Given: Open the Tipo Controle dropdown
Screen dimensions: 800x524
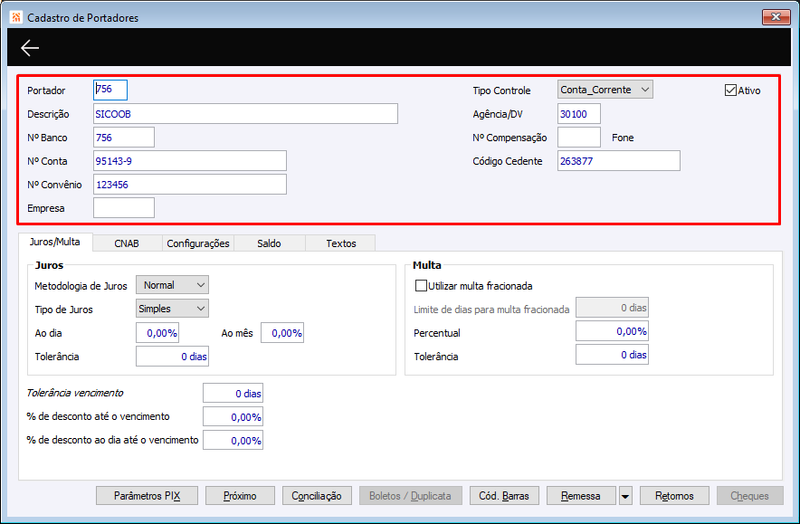Looking at the screenshot, I should click(605, 90).
